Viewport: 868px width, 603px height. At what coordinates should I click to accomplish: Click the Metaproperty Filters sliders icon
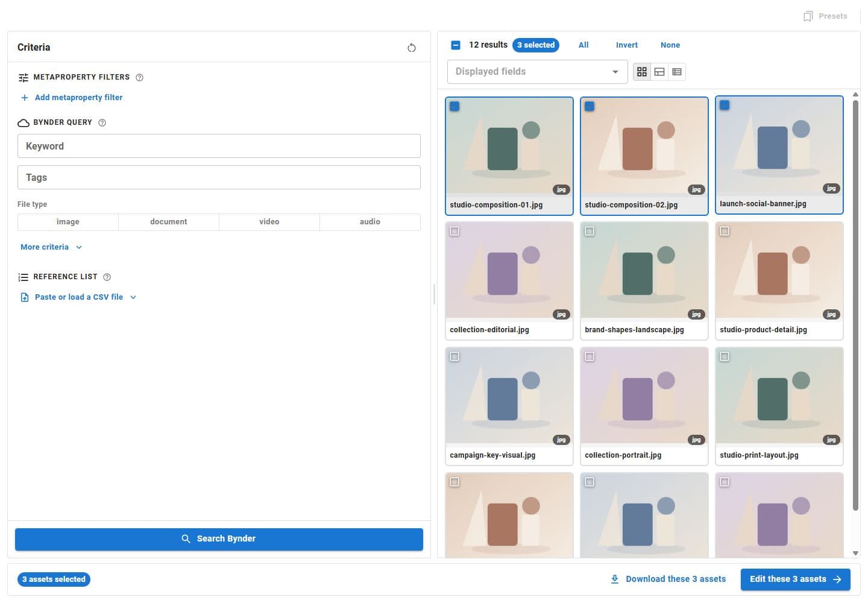[x=24, y=77]
